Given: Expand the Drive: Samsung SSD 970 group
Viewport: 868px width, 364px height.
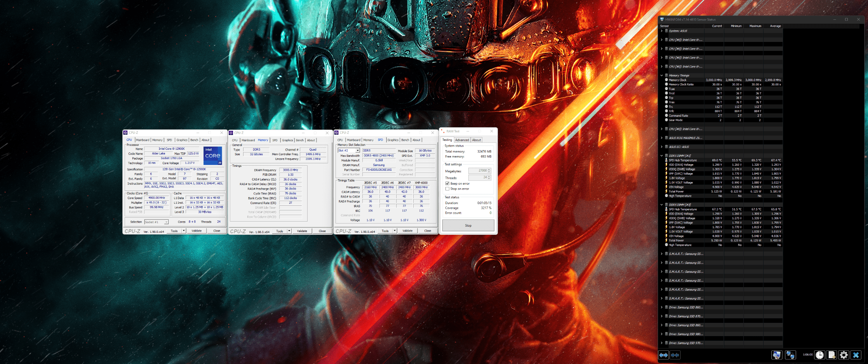Looking at the screenshot, I should (x=662, y=343).
